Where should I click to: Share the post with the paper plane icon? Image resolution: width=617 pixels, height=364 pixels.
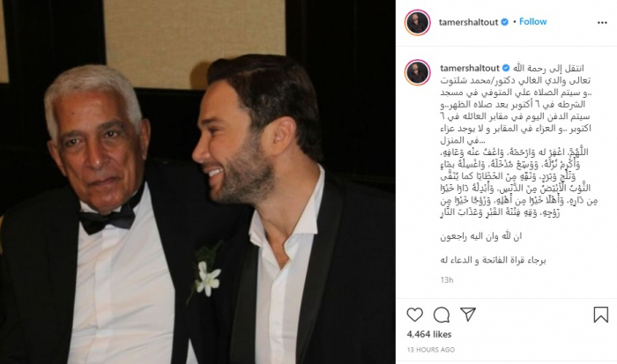(468, 314)
